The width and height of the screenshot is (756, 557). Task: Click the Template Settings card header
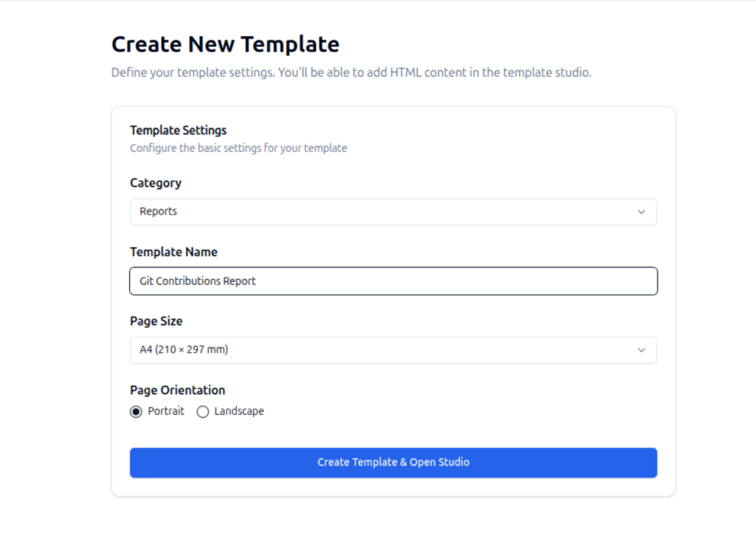pyautogui.click(x=178, y=130)
